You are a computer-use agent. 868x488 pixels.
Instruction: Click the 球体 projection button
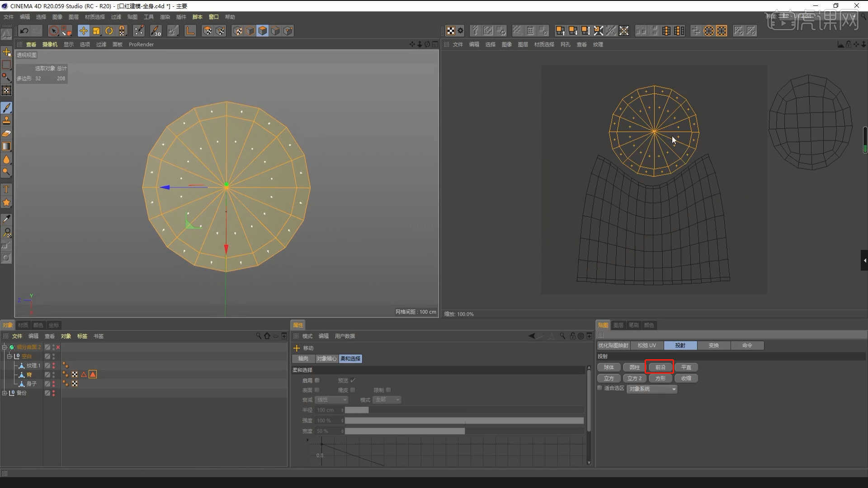point(609,367)
